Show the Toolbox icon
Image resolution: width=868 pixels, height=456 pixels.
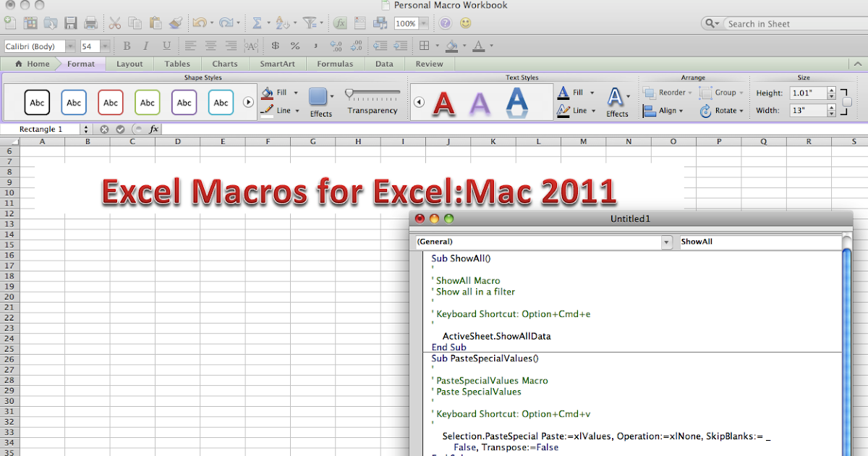pyautogui.click(x=360, y=23)
